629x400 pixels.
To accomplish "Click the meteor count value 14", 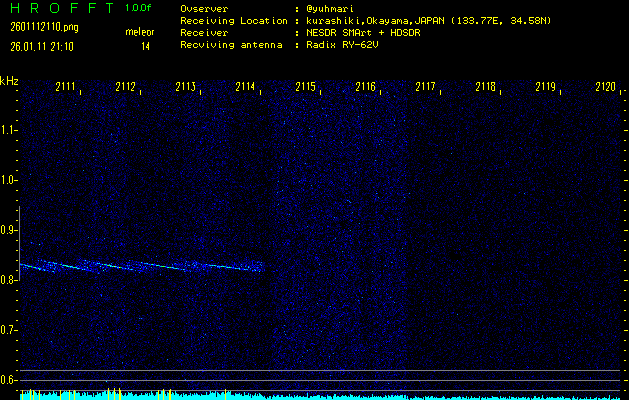I will pyautogui.click(x=145, y=47).
